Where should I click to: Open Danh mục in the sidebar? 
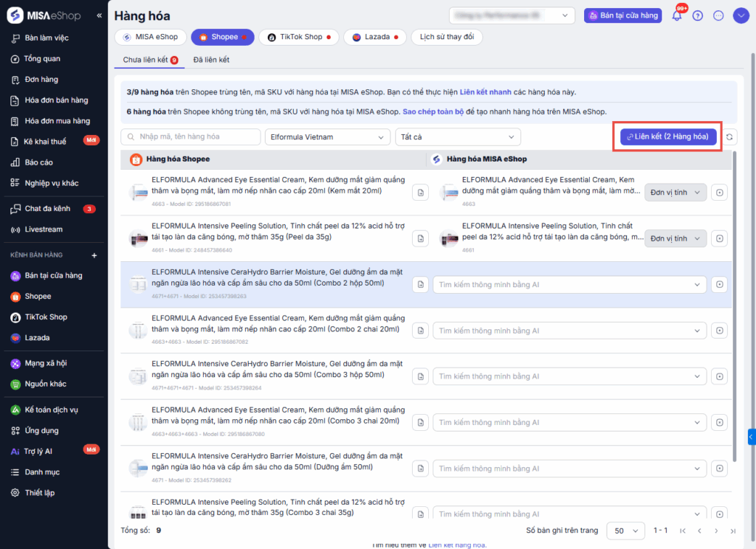42,472
